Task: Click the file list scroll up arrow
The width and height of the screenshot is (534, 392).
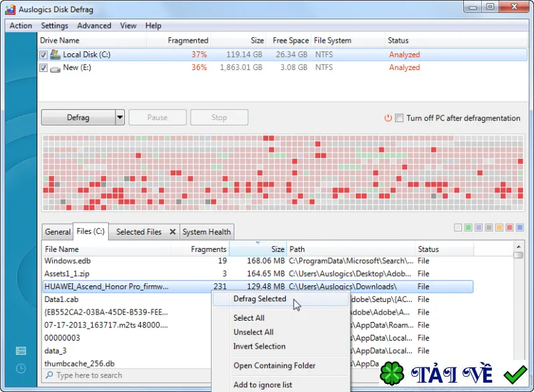Action: (x=519, y=247)
